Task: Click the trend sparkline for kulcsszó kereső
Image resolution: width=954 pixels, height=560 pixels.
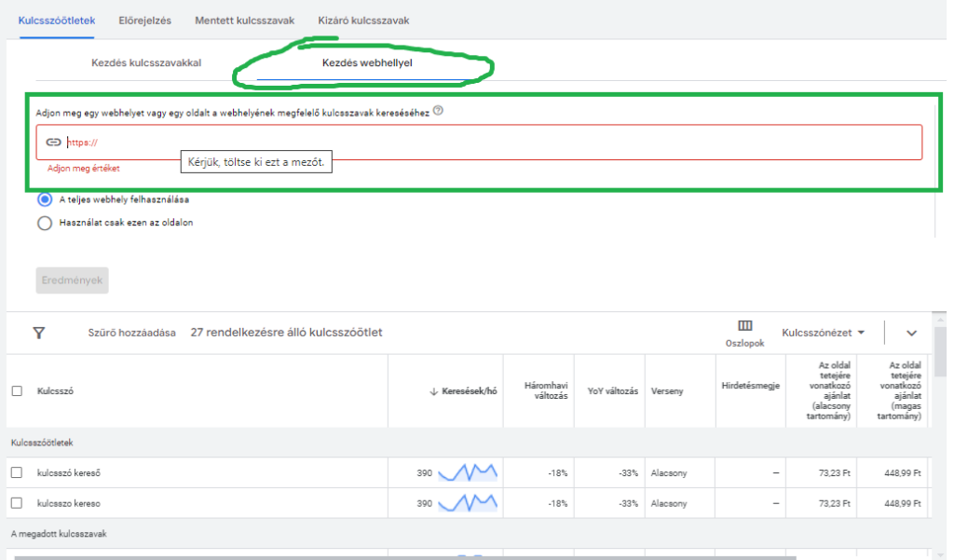Action: tap(469, 472)
